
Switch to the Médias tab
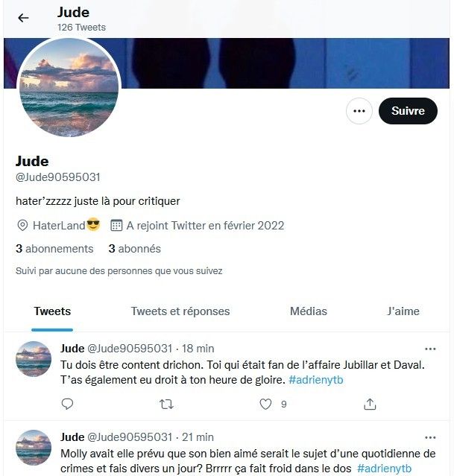(x=309, y=311)
